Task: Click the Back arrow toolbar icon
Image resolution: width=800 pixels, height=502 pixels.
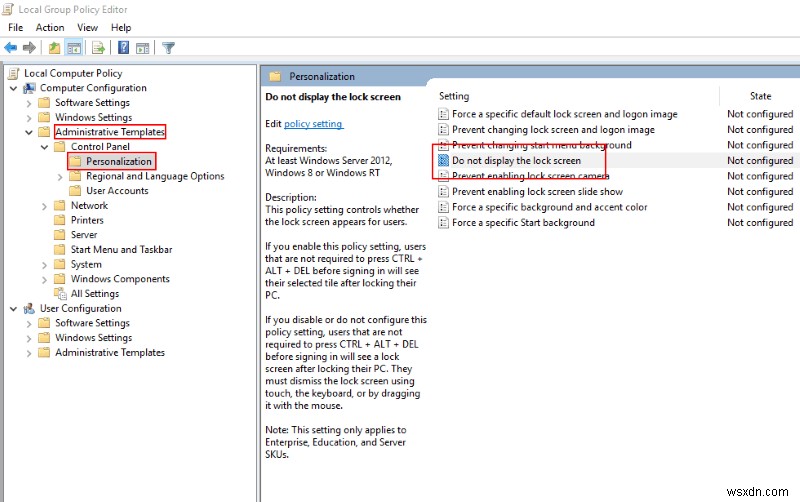Action: click(10, 48)
